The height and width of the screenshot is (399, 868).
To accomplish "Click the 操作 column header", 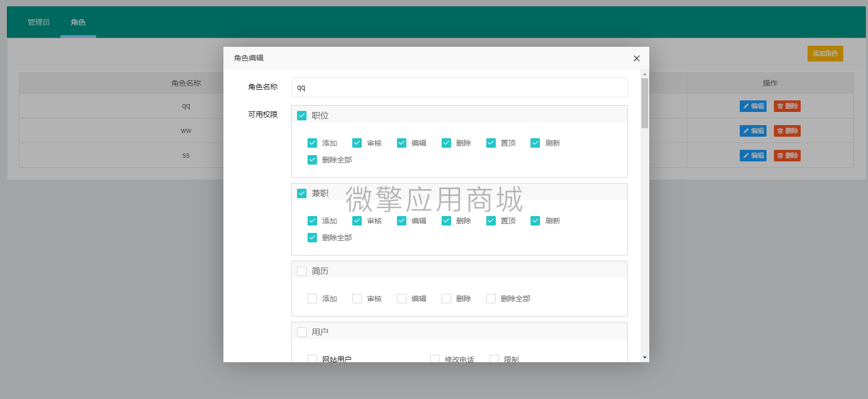I will (770, 83).
